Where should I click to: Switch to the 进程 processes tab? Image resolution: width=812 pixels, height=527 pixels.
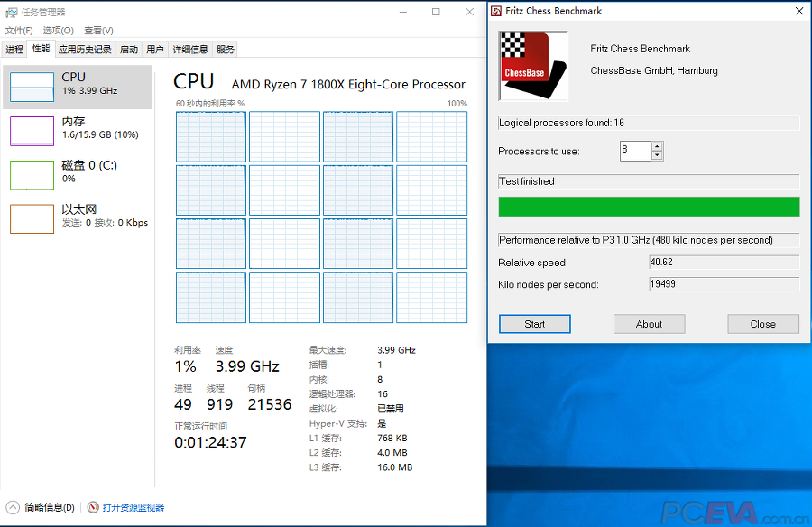pyautogui.click(x=14, y=50)
